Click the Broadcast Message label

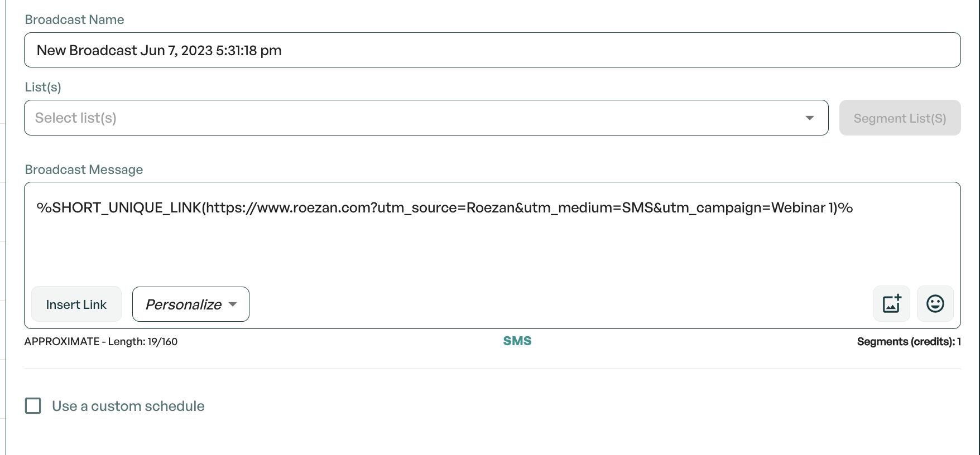84,170
